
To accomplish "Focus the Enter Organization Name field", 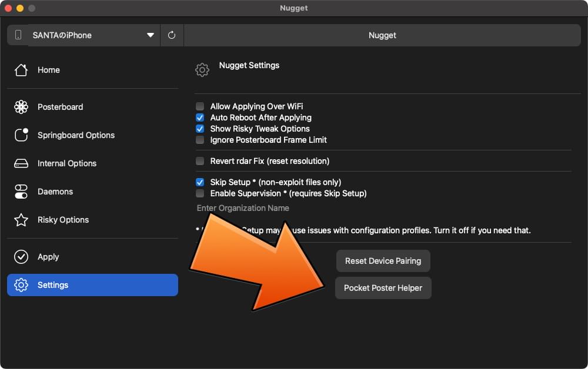I will pos(383,208).
